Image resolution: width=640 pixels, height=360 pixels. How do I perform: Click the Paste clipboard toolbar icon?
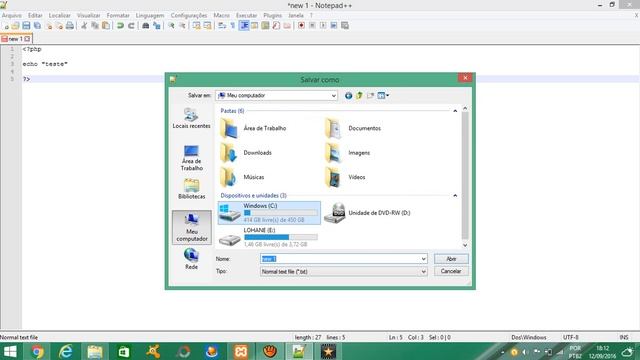click(106, 26)
